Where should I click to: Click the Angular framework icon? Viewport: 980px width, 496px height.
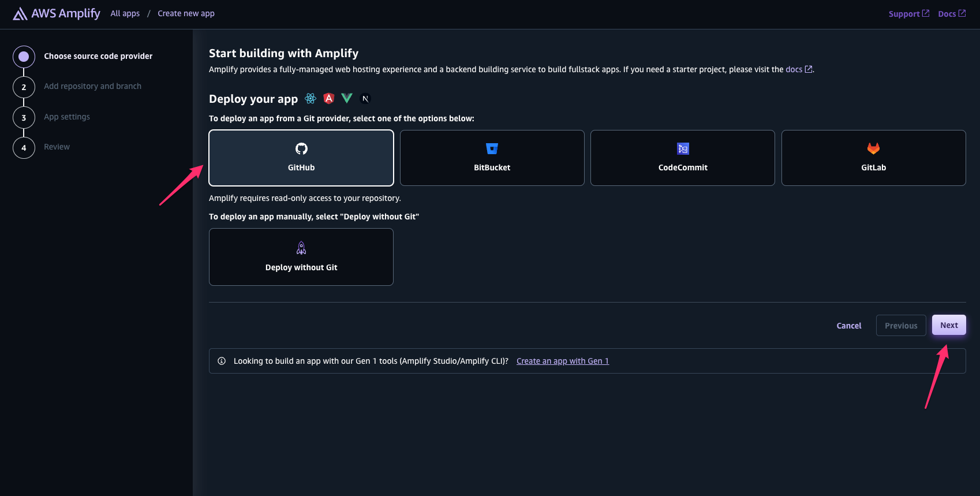pyautogui.click(x=329, y=99)
